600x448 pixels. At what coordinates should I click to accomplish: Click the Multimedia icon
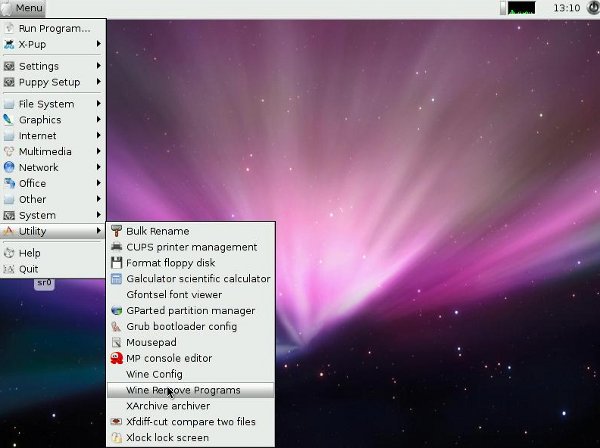tap(9, 152)
